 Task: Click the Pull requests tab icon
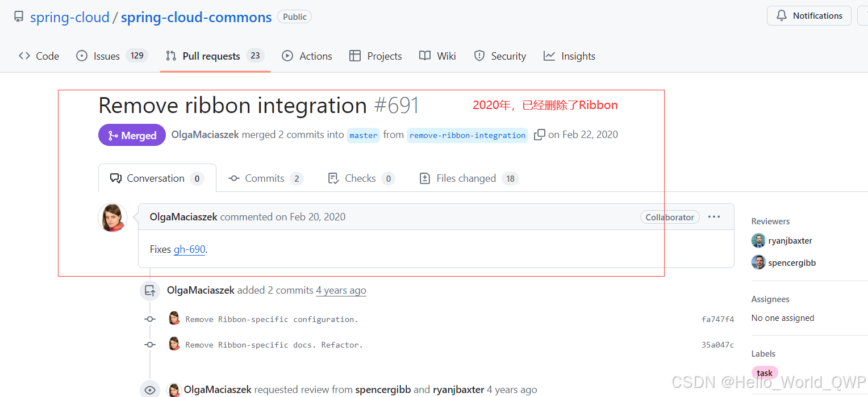click(171, 56)
